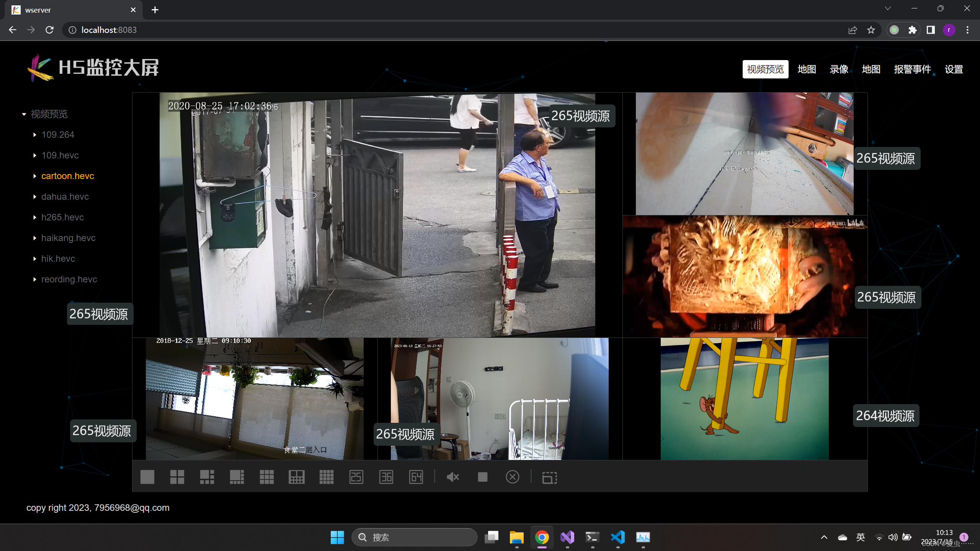
Task: Select the two-large-plus-small-row layout icon
Action: point(297,477)
